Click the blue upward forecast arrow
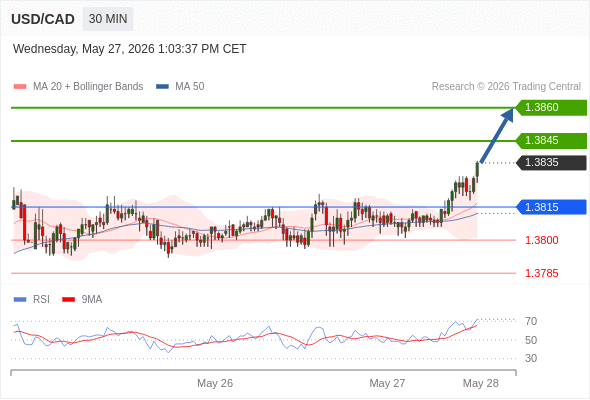Viewport: 590px width, 400px height. point(497,135)
